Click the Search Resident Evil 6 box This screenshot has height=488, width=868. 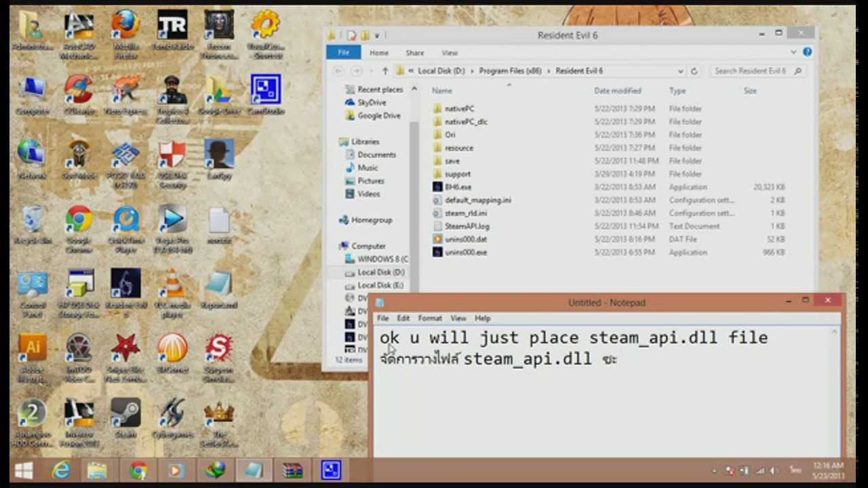(x=757, y=70)
